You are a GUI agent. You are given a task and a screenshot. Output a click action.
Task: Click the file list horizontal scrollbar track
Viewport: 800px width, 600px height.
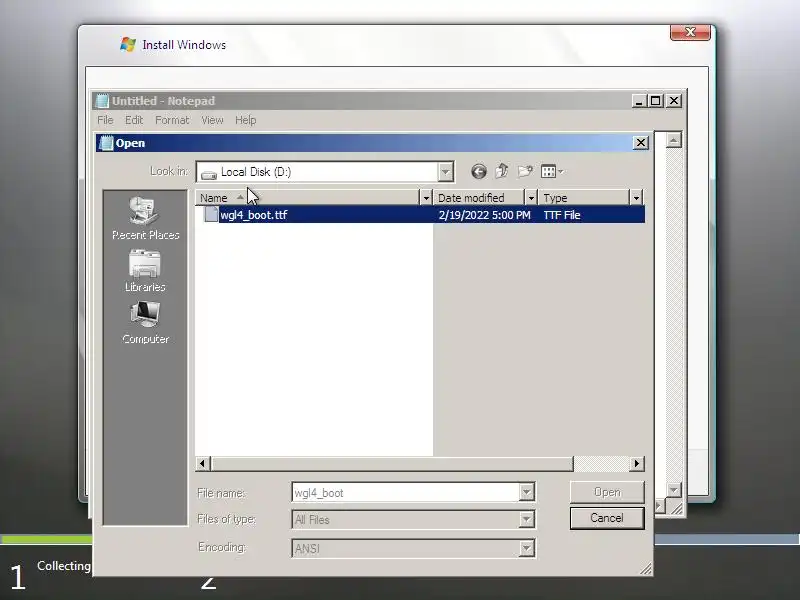pyautogui.click(x=602, y=464)
